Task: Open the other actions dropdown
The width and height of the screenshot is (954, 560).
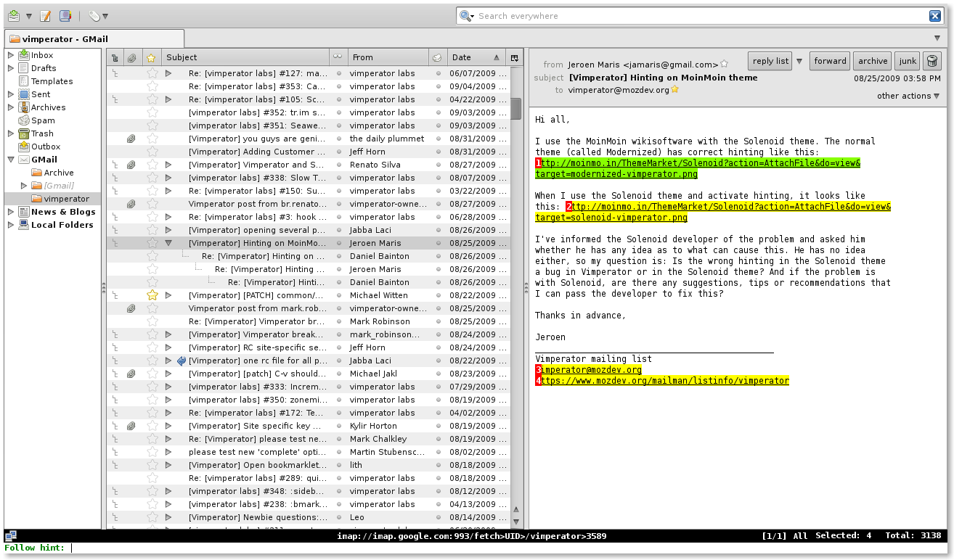Action: point(908,96)
